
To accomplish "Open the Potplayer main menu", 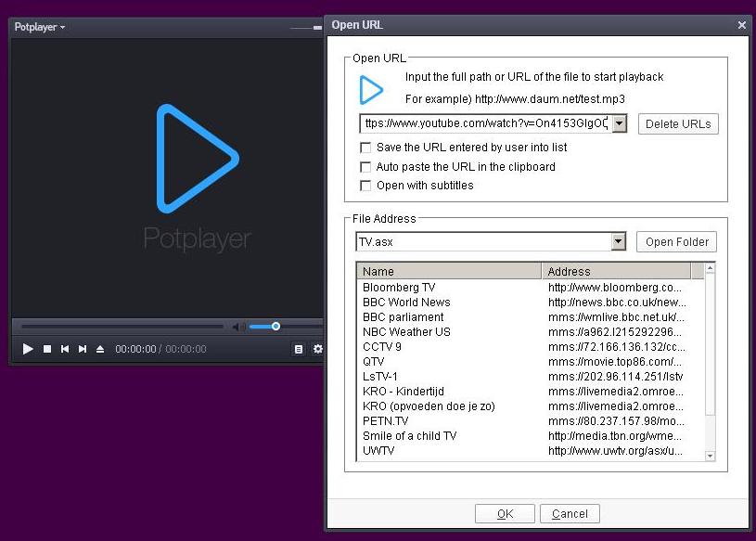I will (40, 27).
